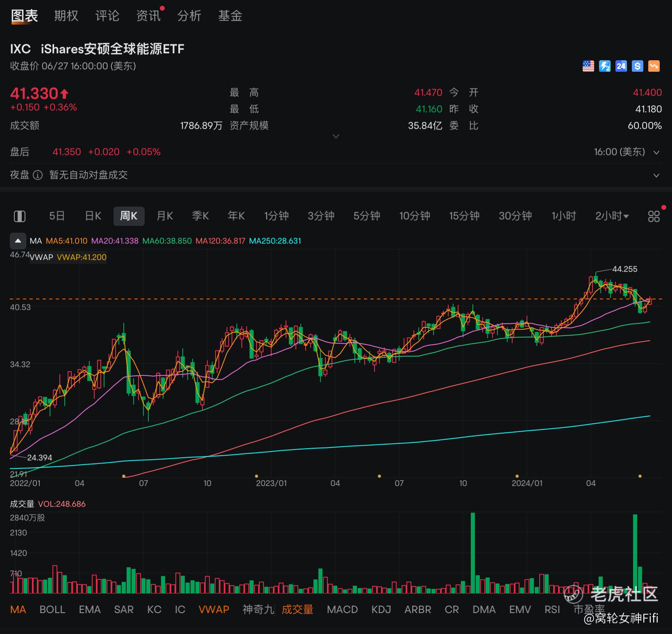Select the 月K chart period
The height and width of the screenshot is (634, 672).
pyautogui.click(x=165, y=216)
